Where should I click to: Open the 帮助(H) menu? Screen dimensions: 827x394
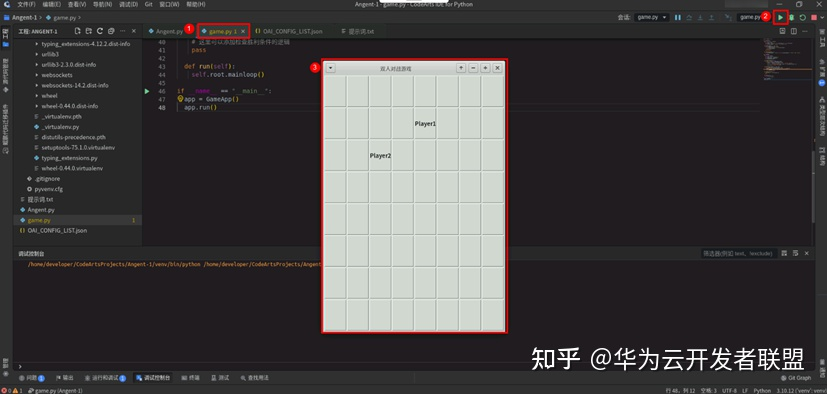coord(196,4)
